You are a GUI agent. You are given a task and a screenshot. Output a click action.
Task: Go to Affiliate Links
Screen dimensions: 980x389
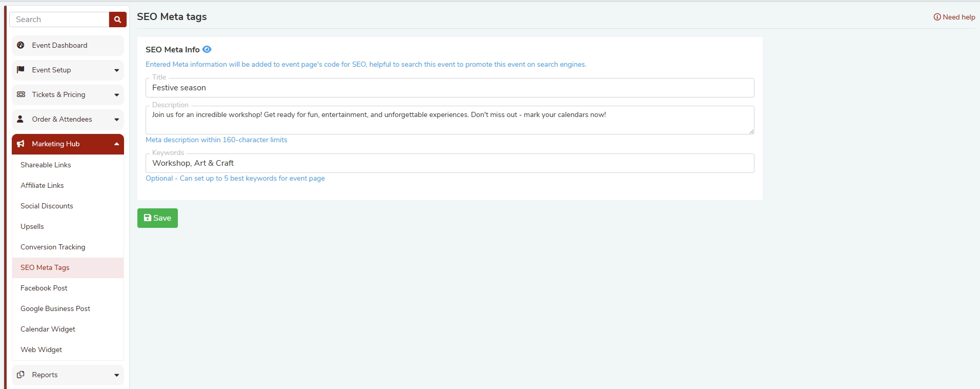coord(68,185)
